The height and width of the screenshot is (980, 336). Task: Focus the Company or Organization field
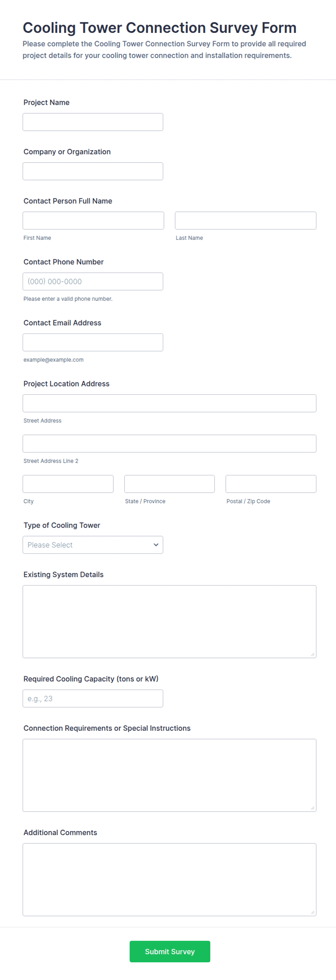(x=93, y=171)
